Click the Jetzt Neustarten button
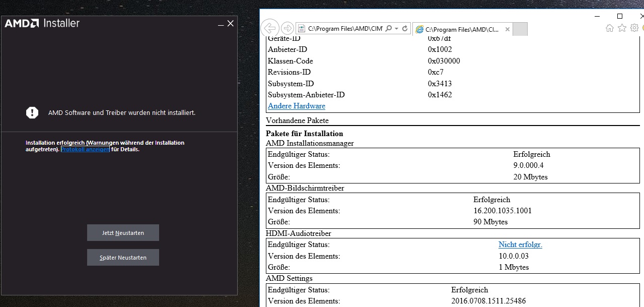This screenshot has height=307, width=644. pyautogui.click(x=123, y=233)
